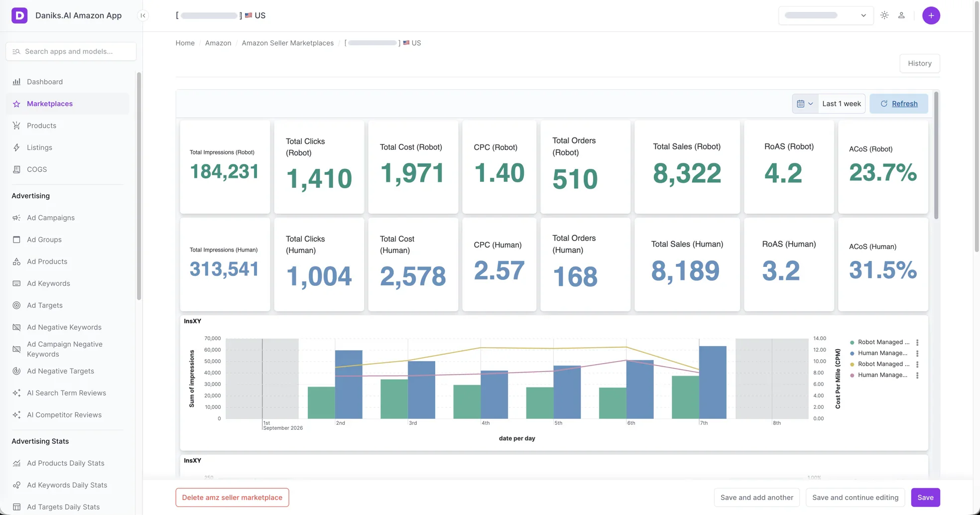980x515 pixels.
Task: Click the Ad Negative Targets icon
Action: coord(16,371)
